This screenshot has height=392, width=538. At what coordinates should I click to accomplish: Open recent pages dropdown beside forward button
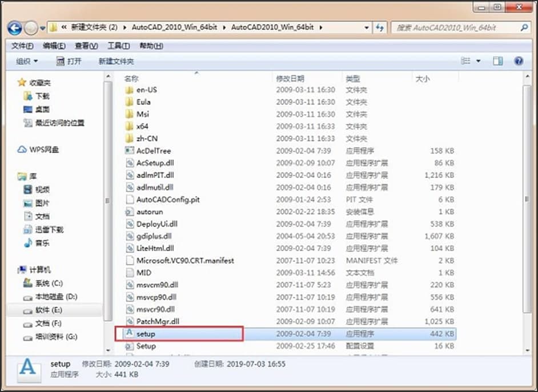[42, 27]
